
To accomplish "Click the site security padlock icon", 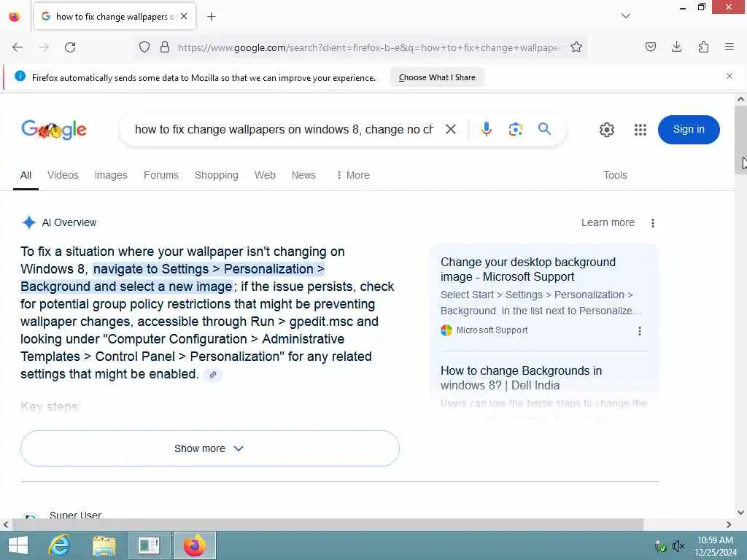I will [165, 47].
